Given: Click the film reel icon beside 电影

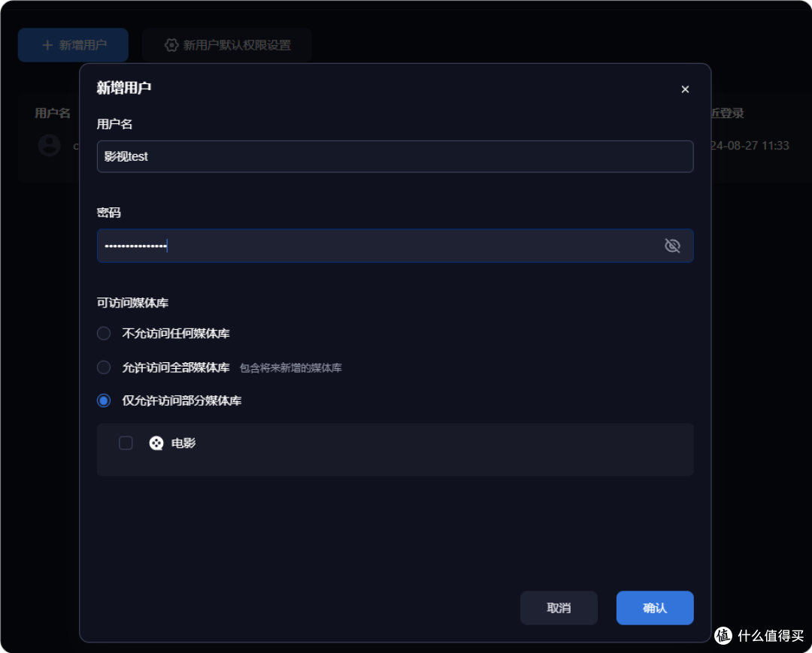Looking at the screenshot, I should tap(156, 443).
